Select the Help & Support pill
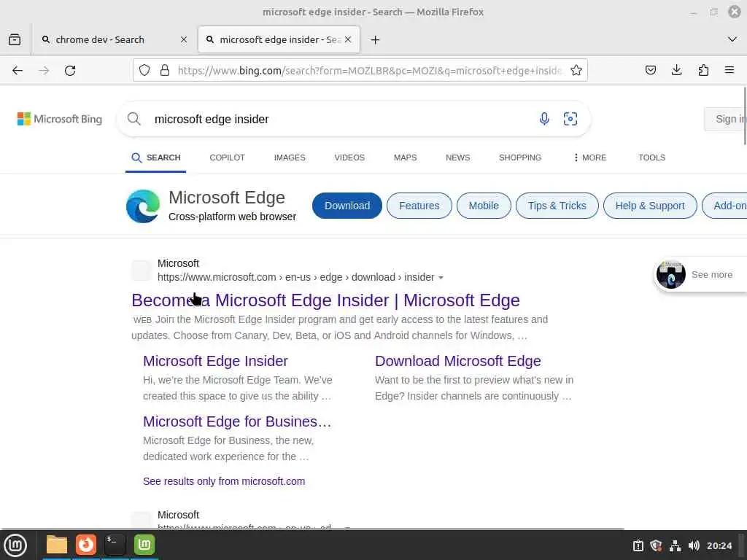Viewport: 747px width, 560px height. pos(650,206)
